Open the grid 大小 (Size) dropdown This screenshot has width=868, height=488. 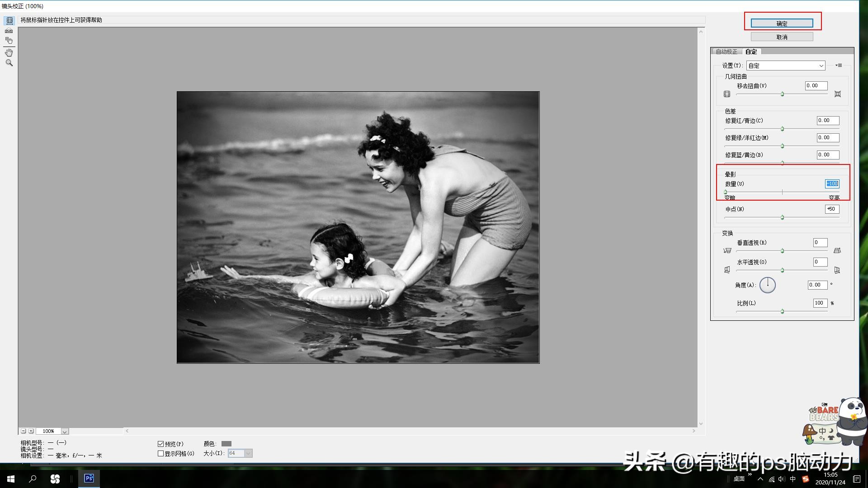[x=248, y=453]
